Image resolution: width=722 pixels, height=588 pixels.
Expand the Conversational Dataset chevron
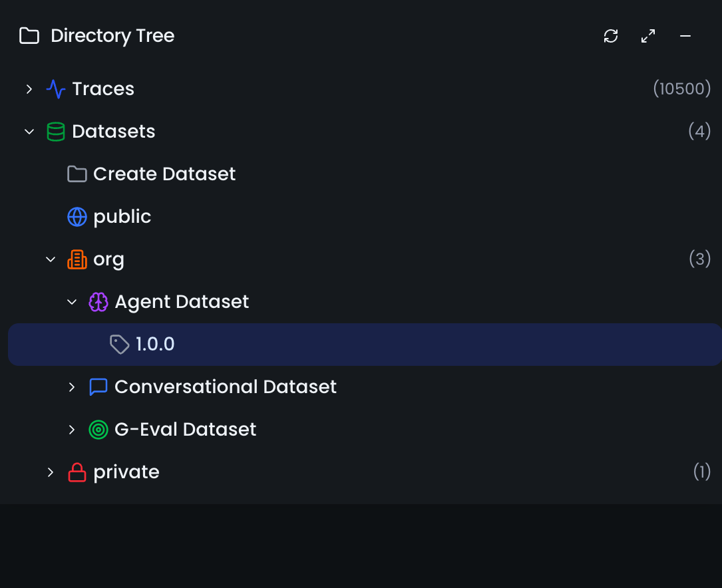(72, 387)
